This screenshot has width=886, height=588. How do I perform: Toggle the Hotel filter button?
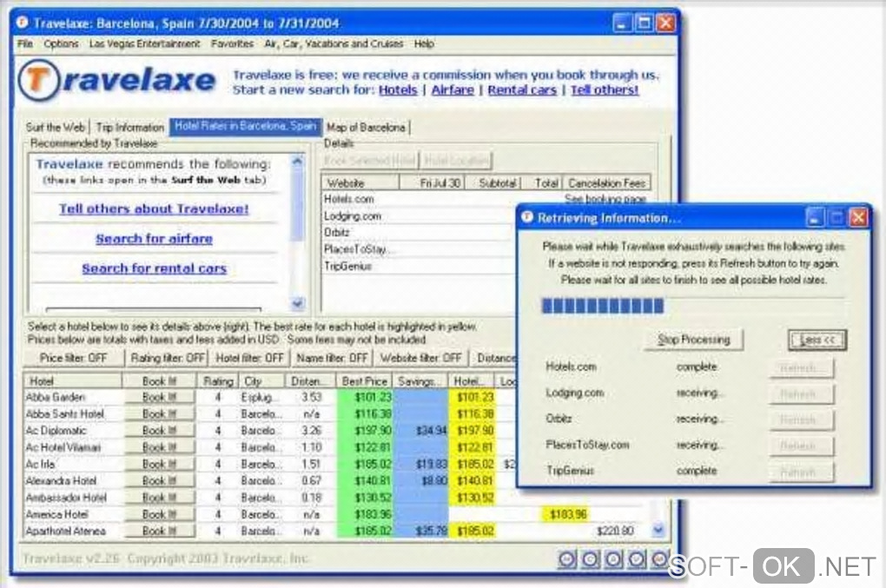(x=250, y=358)
